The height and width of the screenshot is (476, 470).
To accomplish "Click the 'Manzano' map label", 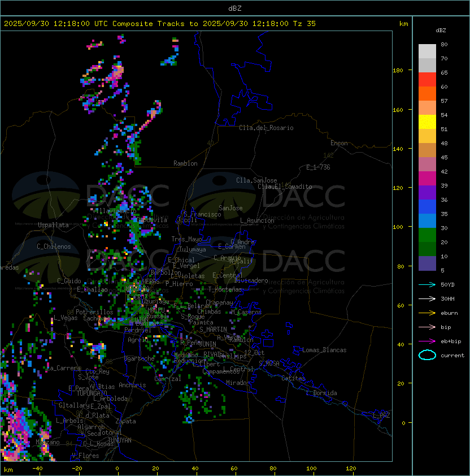I will [47, 442].
